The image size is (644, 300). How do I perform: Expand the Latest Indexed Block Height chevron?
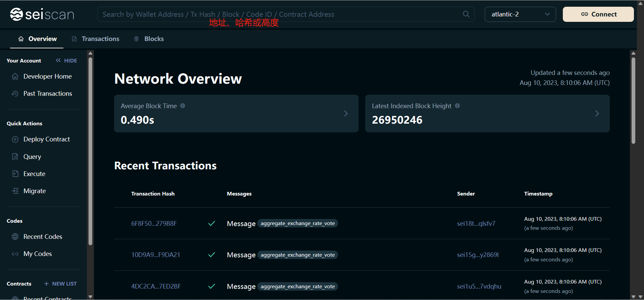[x=597, y=114]
